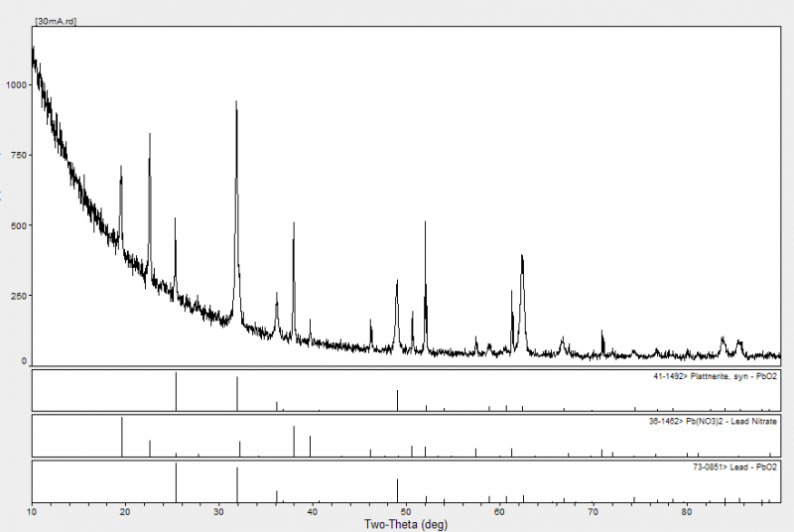Click the sharp diffraction peak near 52 degrees
The image size is (794, 532).
(x=426, y=284)
